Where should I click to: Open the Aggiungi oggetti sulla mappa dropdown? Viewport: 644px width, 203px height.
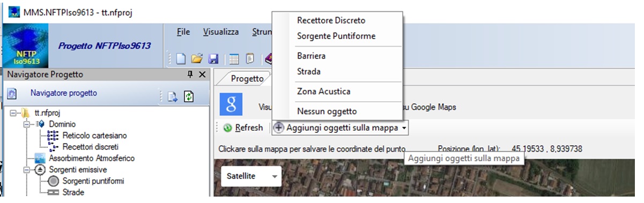pyautogui.click(x=340, y=128)
